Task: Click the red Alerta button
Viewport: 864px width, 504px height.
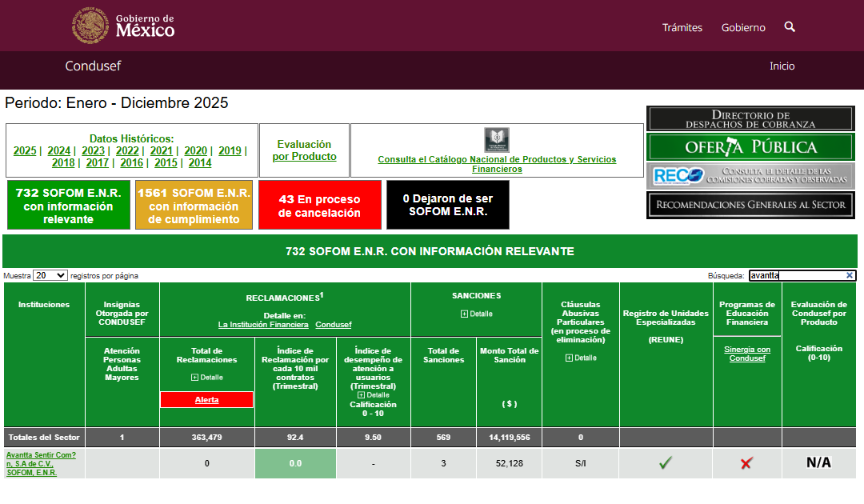Action: pyautogui.click(x=206, y=400)
